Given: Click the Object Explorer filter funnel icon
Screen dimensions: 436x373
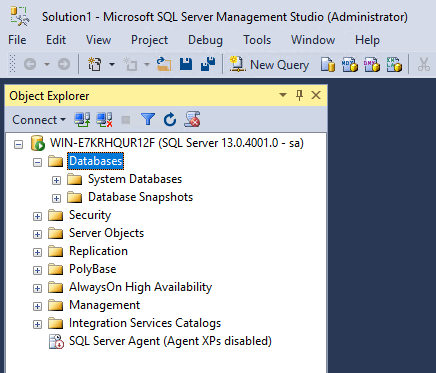Looking at the screenshot, I should 148,119.
